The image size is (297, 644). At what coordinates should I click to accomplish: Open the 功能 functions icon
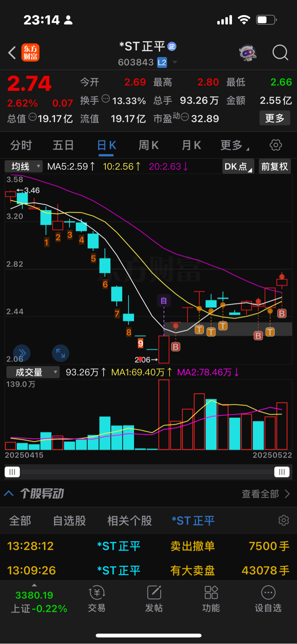click(211, 599)
